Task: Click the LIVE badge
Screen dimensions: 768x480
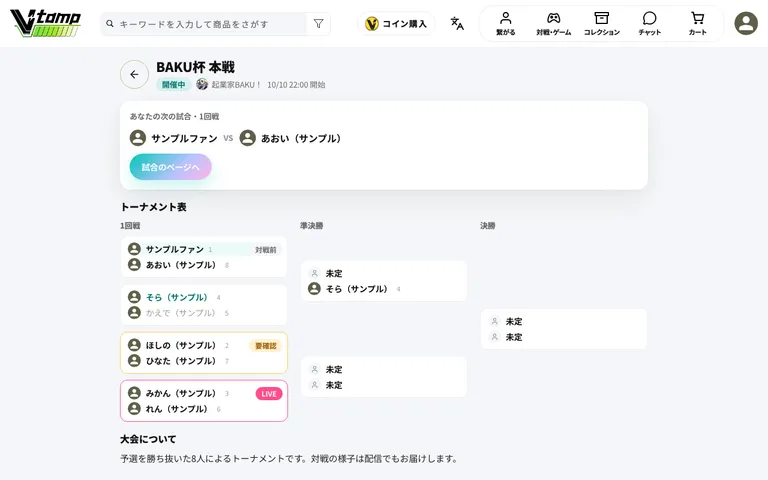Action: click(268, 394)
